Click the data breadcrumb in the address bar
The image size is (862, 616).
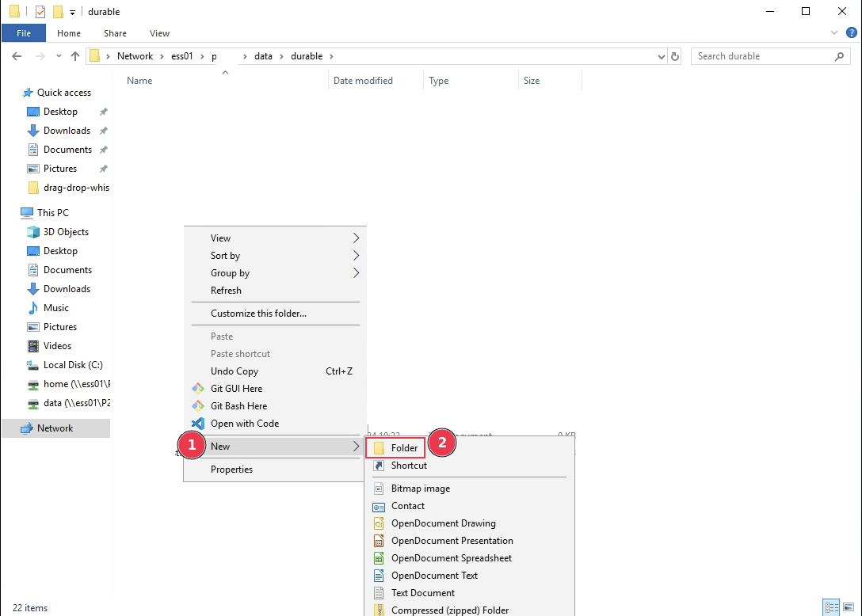pyautogui.click(x=263, y=56)
